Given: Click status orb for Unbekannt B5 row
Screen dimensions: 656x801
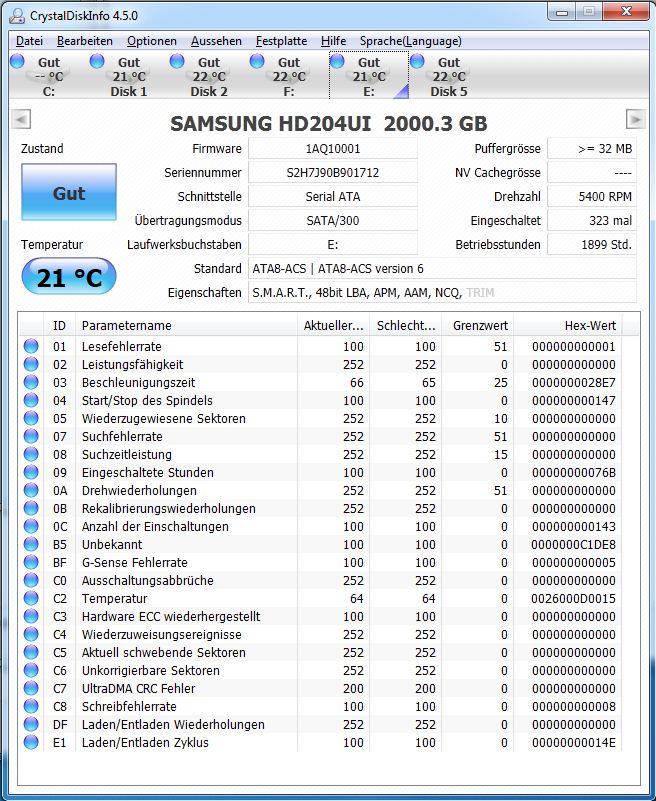Looking at the screenshot, I should tap(31, 544).
